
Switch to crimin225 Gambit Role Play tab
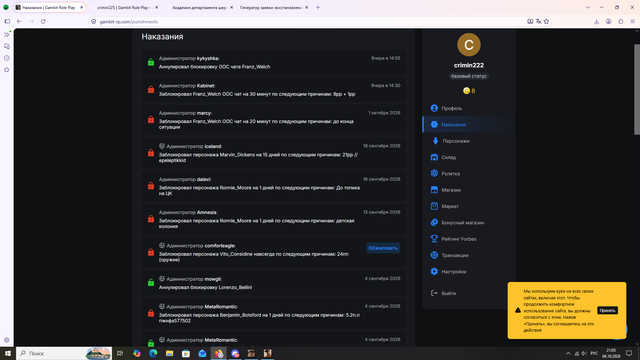(123, 7)
